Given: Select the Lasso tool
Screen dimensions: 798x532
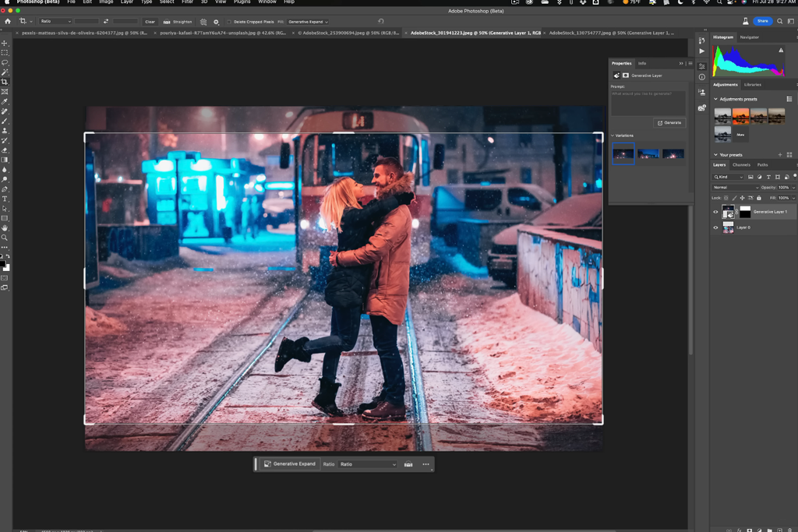Looking at the screenshot, I should click(5, 62).
